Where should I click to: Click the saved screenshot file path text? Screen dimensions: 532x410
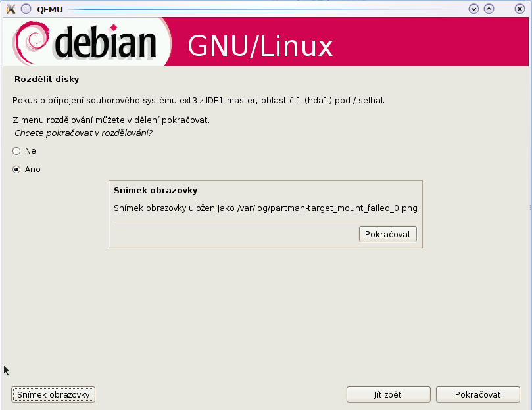[x=327, y=208]
